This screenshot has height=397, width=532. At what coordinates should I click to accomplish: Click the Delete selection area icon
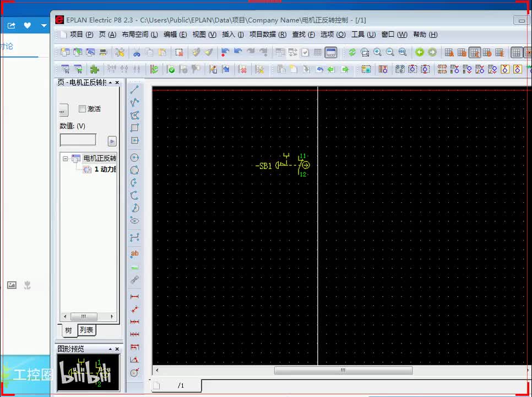[179, 52]
